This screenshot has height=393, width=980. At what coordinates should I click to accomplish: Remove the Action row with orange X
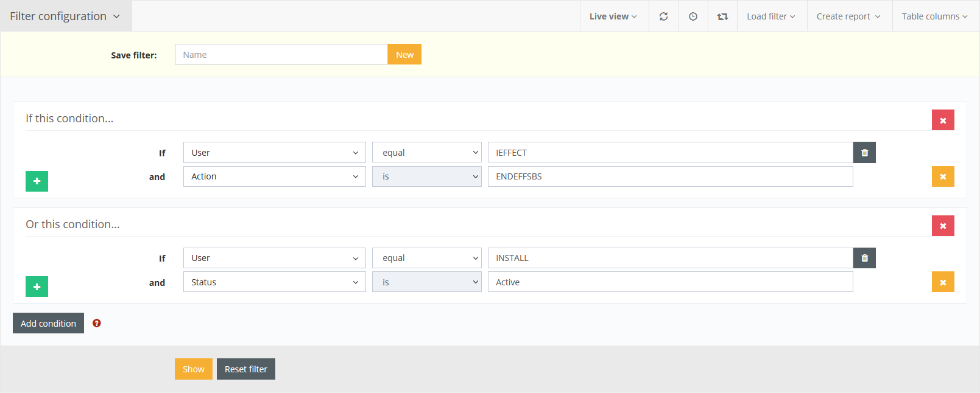point(943,176)
